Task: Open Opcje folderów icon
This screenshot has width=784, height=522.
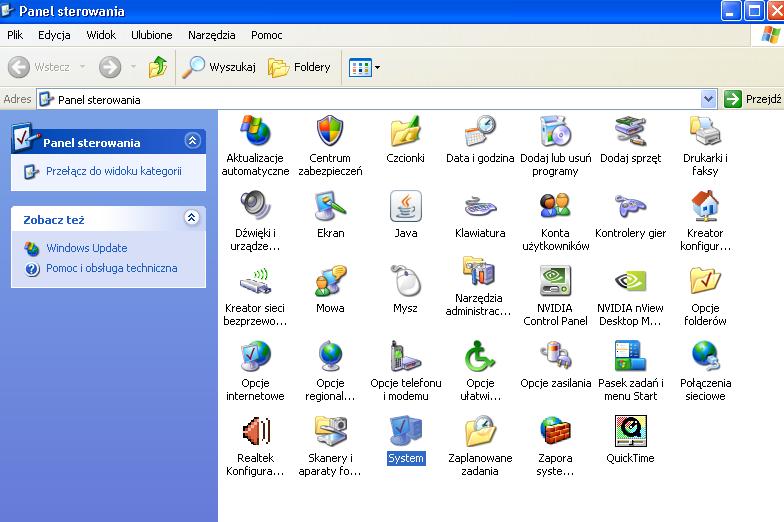Action: [705, 281]
